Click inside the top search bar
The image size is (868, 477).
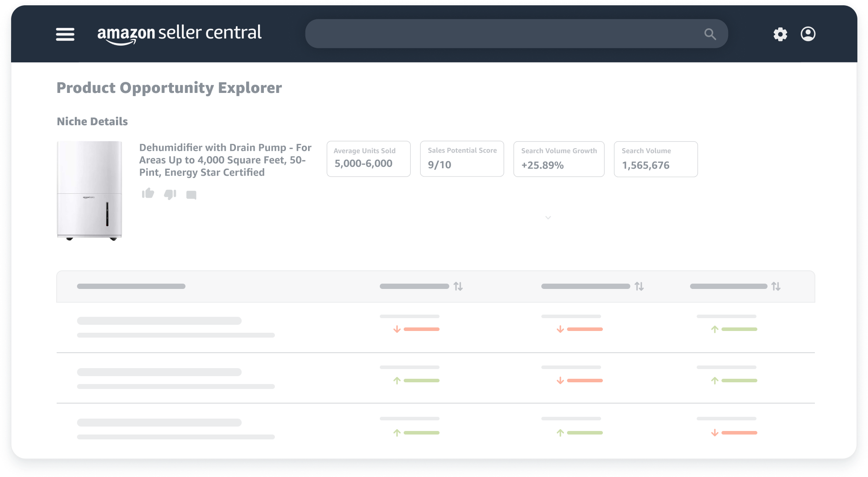[517, 34]
